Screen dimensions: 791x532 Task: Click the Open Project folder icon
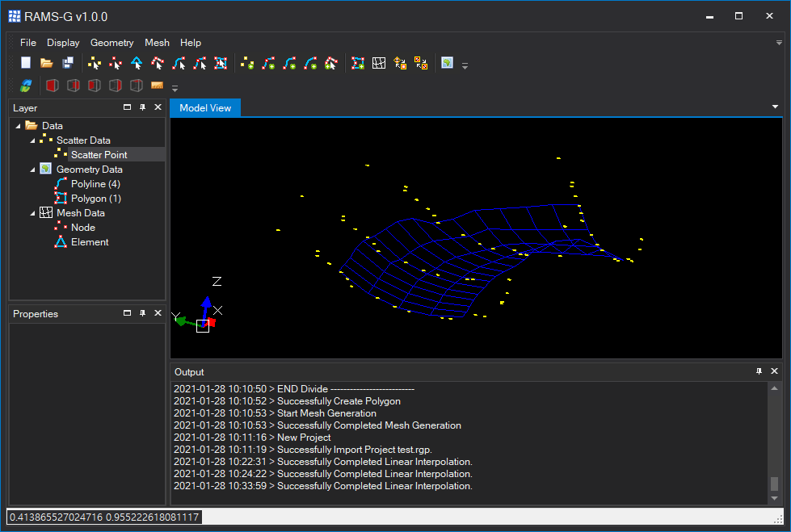(47, 63)
